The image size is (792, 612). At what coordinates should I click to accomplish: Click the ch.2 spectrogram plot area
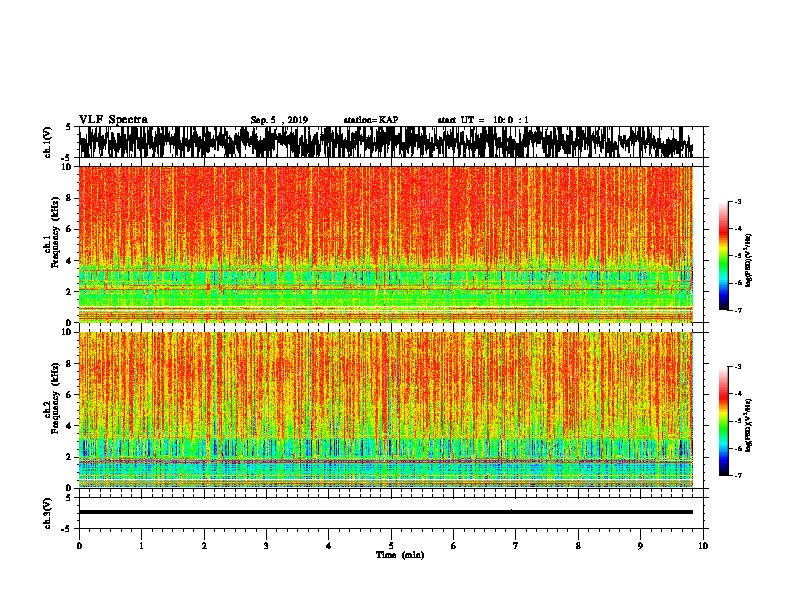tap(385, 410)
